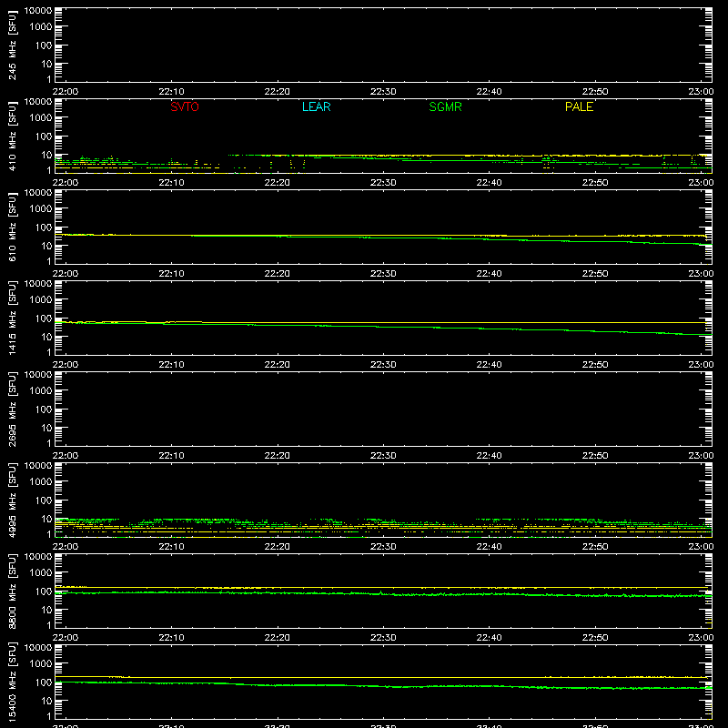Select the 4995 MHz [SFU] axis title
The image size is (728, 728).
pyautogui.click(x=12, y=500)
